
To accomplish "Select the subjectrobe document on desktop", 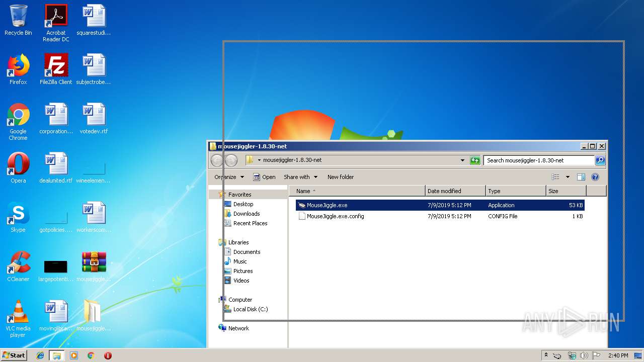I will 94,69.
